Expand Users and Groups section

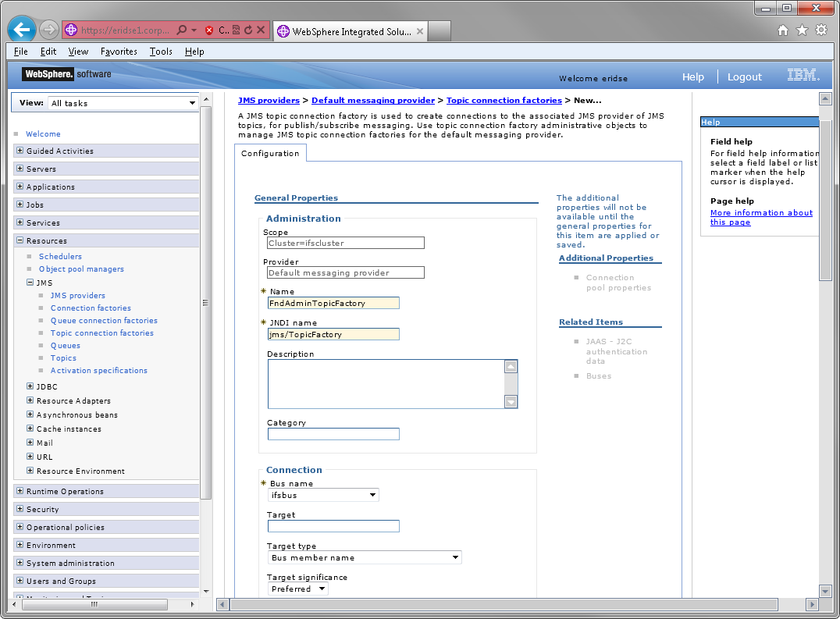[20, 581]
